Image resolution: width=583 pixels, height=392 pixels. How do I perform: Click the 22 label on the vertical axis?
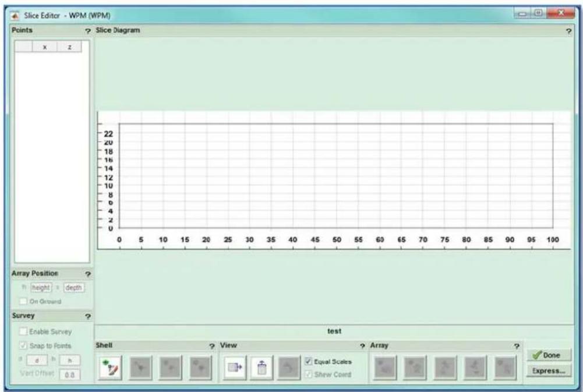click(x=108, y=133)
